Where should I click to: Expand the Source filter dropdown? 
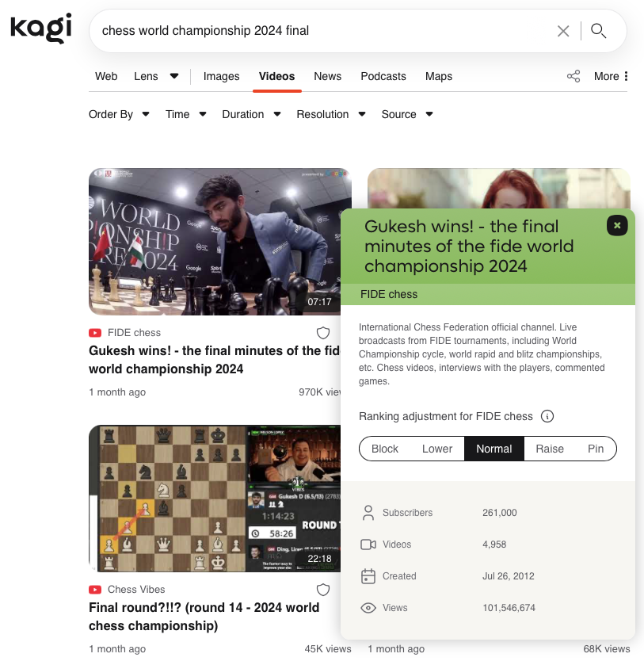(407, 114)
